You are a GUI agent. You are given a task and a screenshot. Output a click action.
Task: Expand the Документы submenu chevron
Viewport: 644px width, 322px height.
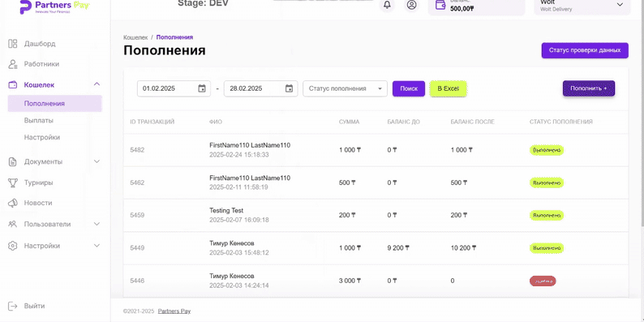coord(97,161)
